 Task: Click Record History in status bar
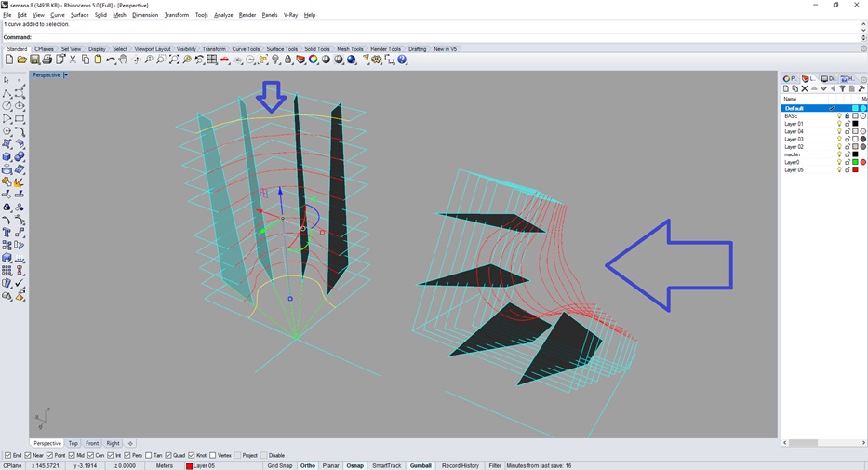point(460,466)
